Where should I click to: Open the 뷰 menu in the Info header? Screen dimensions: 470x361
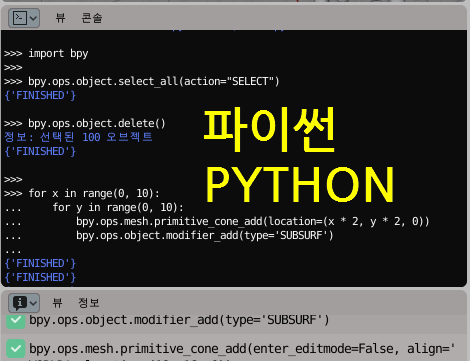tap(57, 303)
